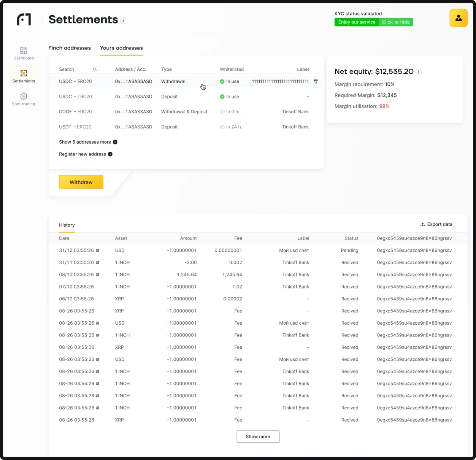
Task: Click the Status column header in History
Action: tap(351, 238)
